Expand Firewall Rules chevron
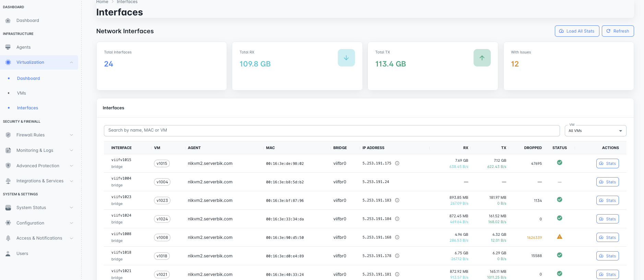 pyautogui.click(x=71, y=135)
